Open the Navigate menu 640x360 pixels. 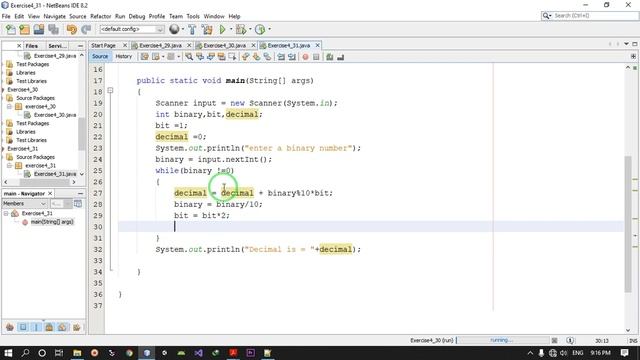click(54, 16)
